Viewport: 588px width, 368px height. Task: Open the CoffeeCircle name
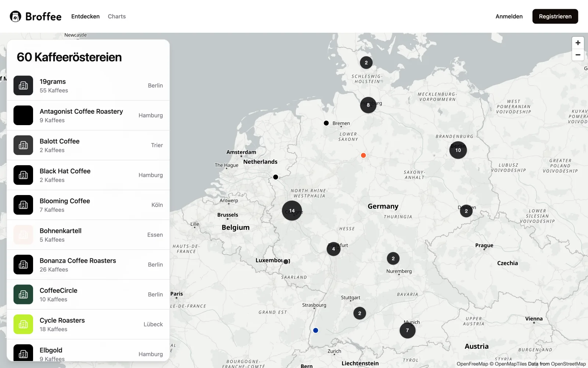58,290
